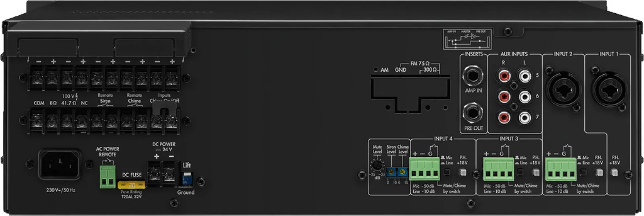
Task: Click the AM antenna label
Action: pyautogui.click(x=384, y=70)
